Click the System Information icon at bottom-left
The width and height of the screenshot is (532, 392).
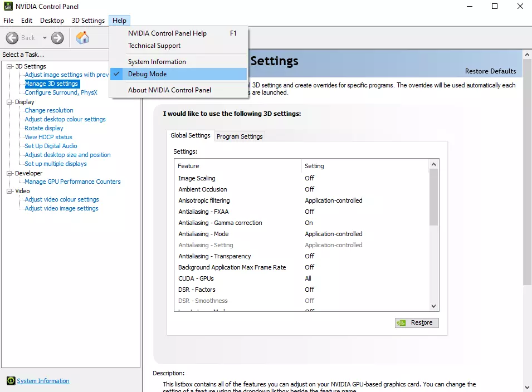pyautogui.click(x=11, y=381)
